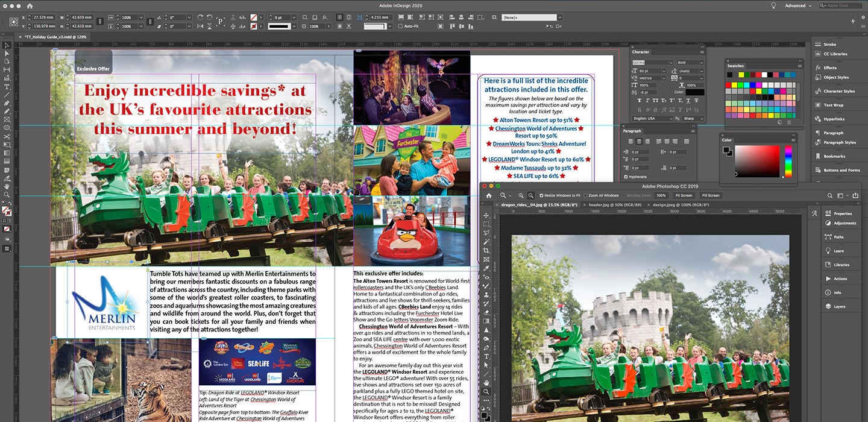The height and width of the screenshot is (422, 868).
Task: Select the Move tool in Photoshop
Action: [486, 215]
